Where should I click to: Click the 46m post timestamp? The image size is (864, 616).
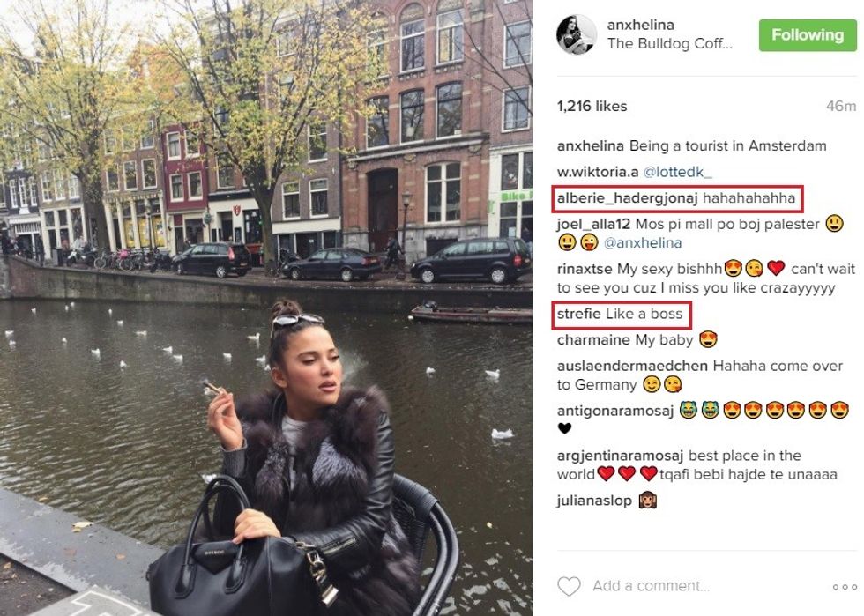[x=841, y=106]
